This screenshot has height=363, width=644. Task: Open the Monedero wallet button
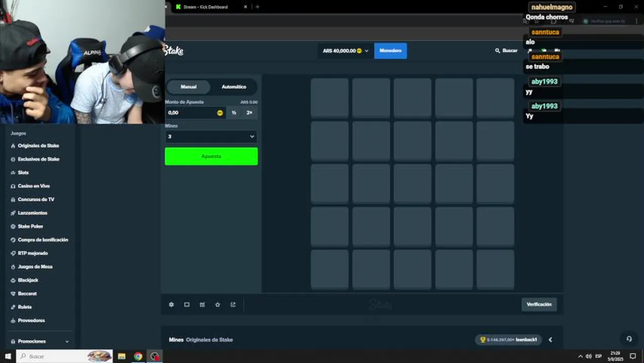[x=391, y=51]
